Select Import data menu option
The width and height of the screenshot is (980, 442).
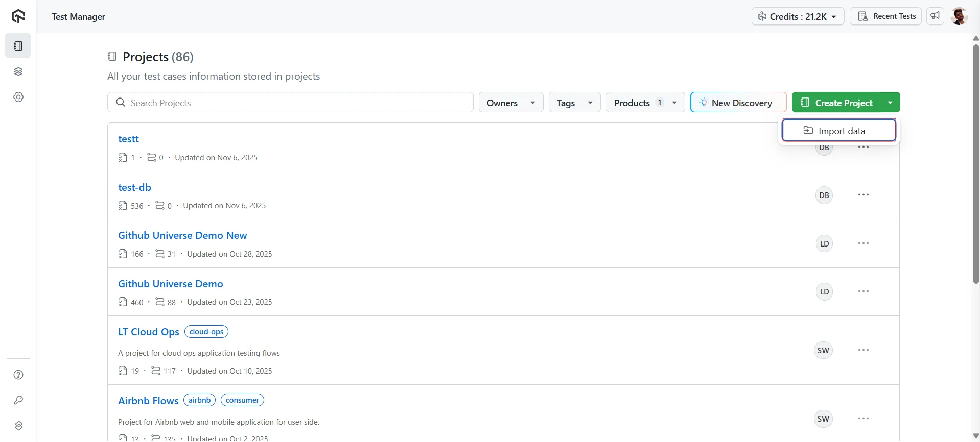tap(839, 131)
